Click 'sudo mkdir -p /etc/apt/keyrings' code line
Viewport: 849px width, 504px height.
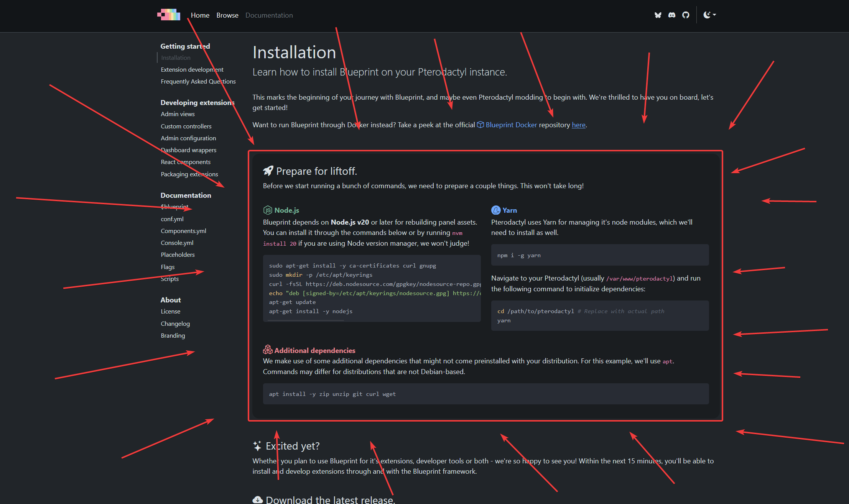(321, 275)
